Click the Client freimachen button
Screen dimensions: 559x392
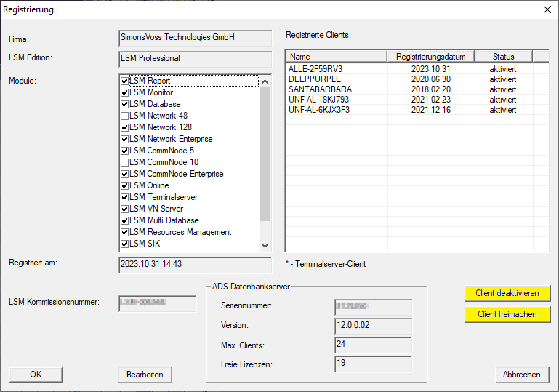click(x=507, y=314)
